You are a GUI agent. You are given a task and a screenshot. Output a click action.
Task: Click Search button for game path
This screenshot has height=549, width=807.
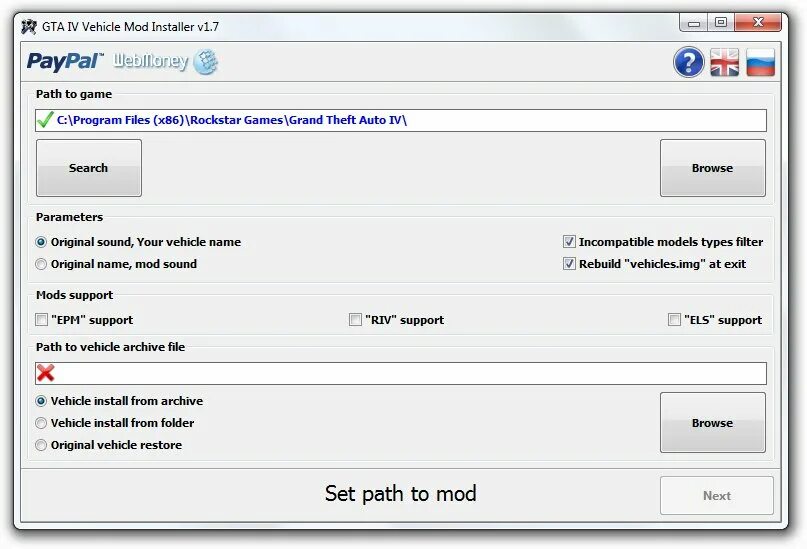(89, 168)
